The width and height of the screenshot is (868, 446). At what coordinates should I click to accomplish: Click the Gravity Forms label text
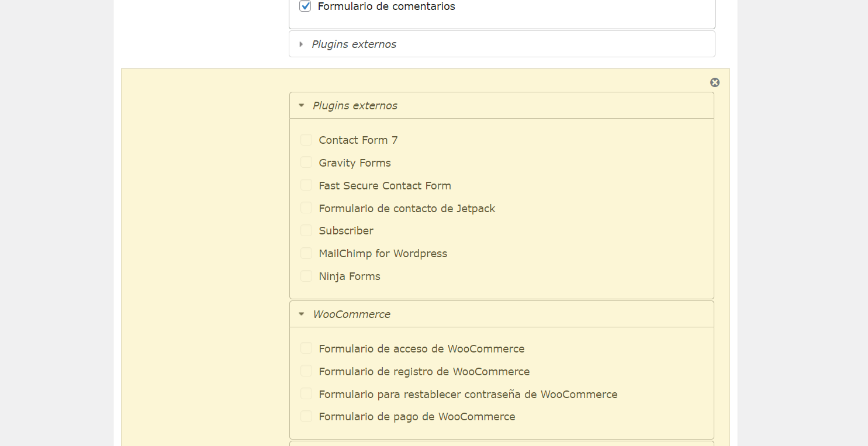click(x=355, y=163)
